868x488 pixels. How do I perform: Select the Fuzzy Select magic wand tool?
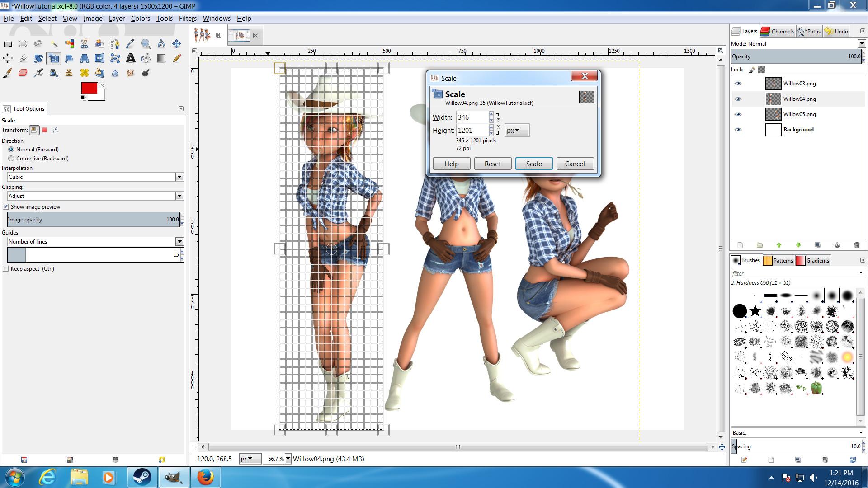click(54, 44)
